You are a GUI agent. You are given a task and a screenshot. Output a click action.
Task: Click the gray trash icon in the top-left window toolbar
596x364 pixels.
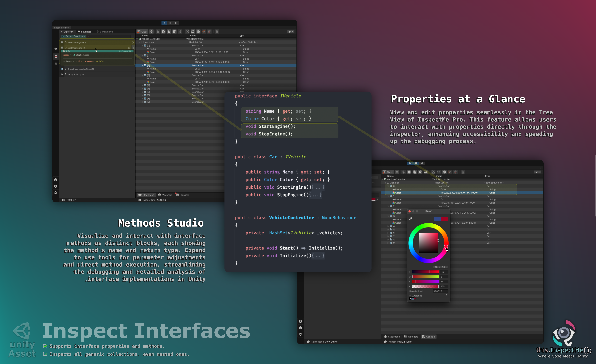point(217,32)
